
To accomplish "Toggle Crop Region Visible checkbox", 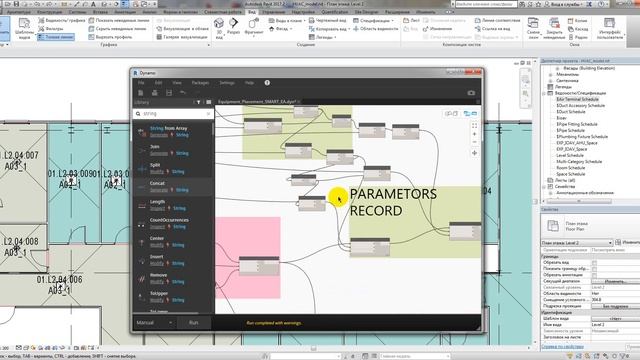I will click(x=594, y=269).
